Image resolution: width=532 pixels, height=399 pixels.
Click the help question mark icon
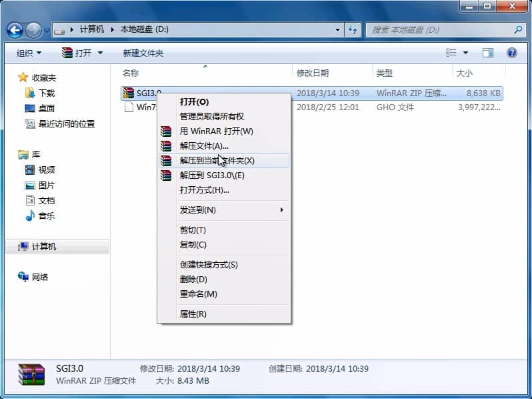click(512, 53)
